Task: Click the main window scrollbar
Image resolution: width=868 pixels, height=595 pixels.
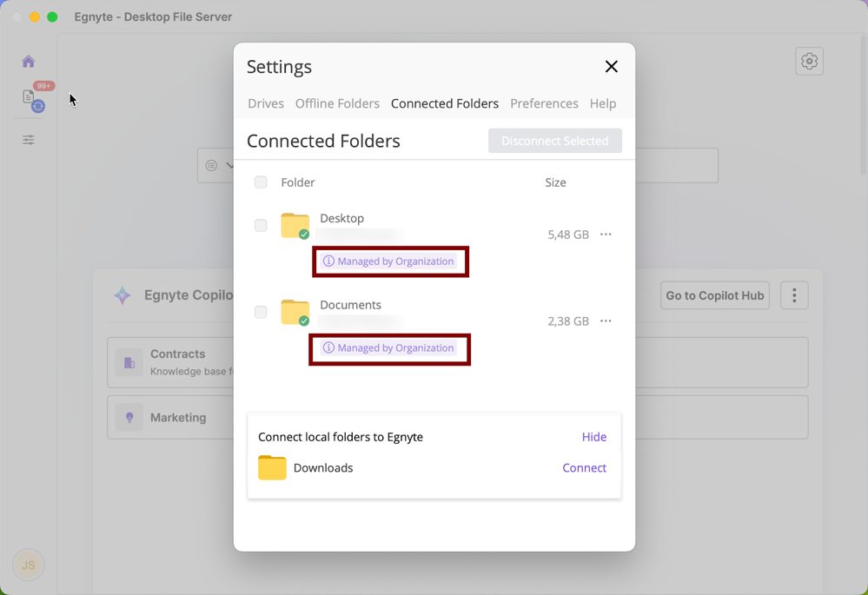Action: point(865,105)
